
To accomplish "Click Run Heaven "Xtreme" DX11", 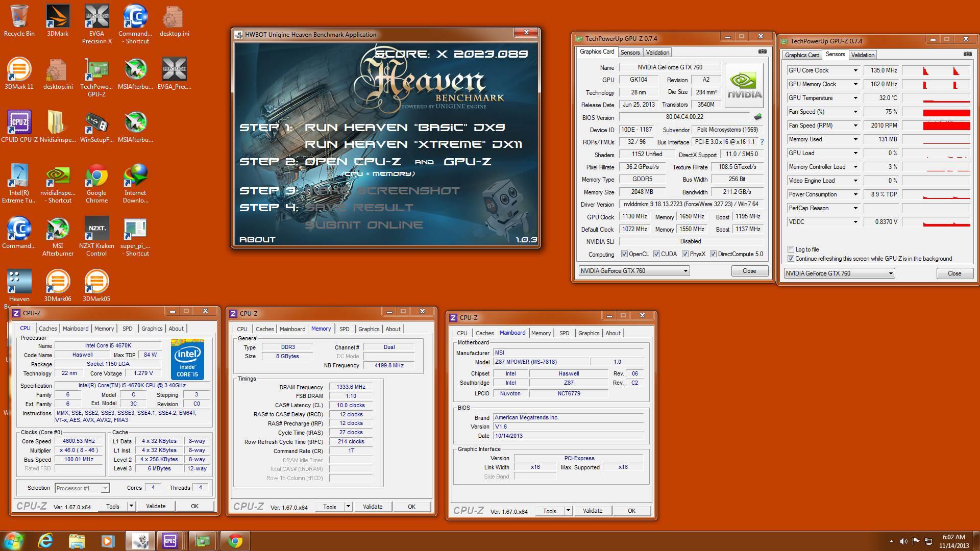I will pos(413,144).
